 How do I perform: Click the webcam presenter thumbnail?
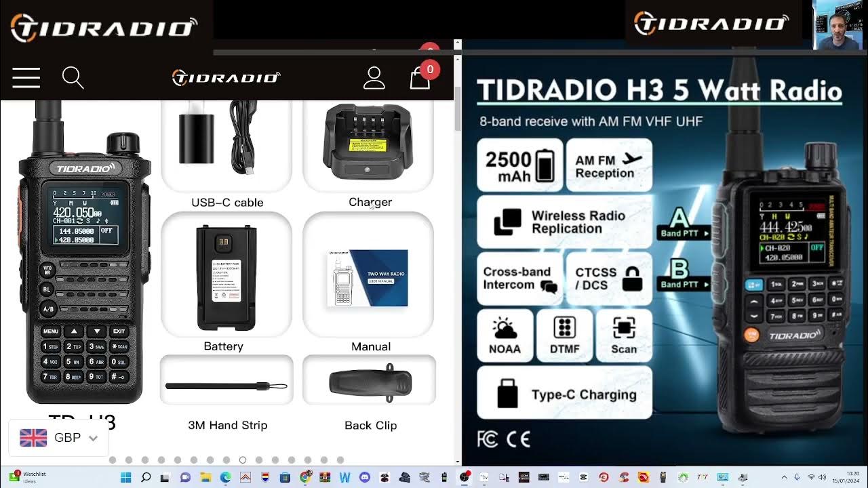point(839,25)
